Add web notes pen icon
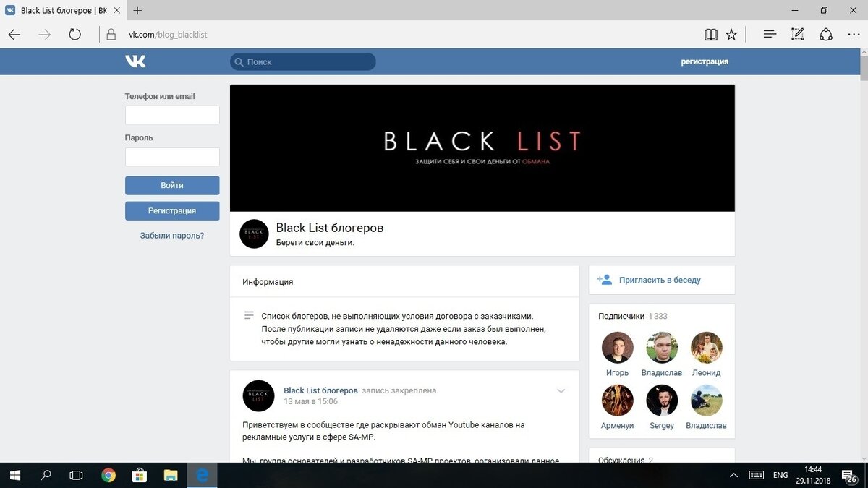Screen dimensions: 868x488 [798, 34]
